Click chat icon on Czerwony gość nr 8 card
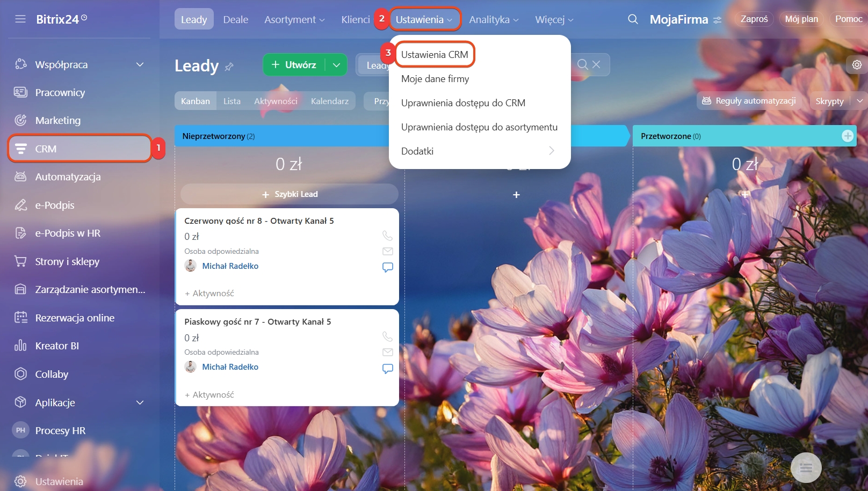This screenshot has height=491, width=868. pos(387,267)
